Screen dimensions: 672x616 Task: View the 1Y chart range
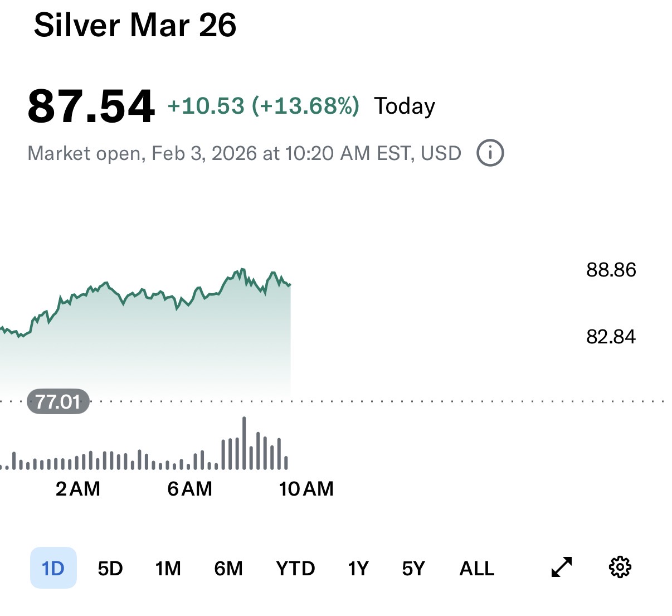tap(358, 568)
